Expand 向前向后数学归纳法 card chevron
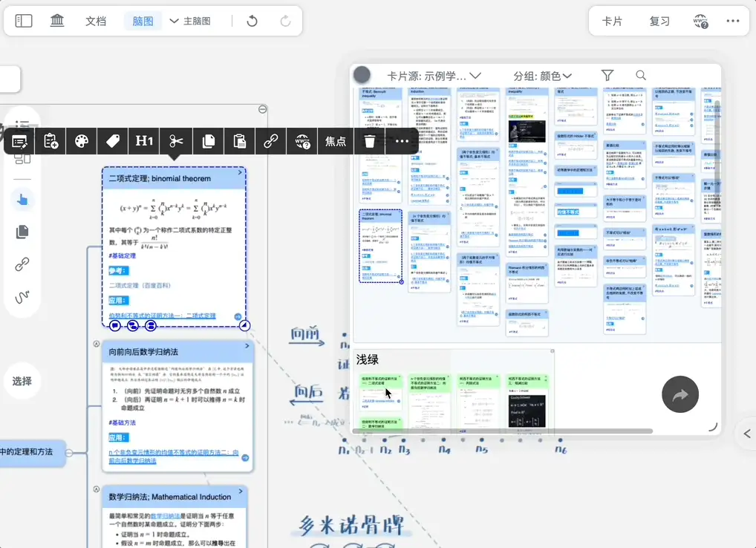Image resolution: width=756 pixels, height=548 pixels. click(x=247, y=346)
